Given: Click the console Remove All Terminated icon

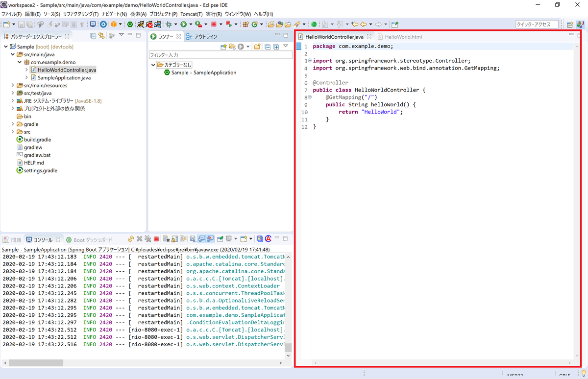Looking at the screenshot, I should coord(147,239).
